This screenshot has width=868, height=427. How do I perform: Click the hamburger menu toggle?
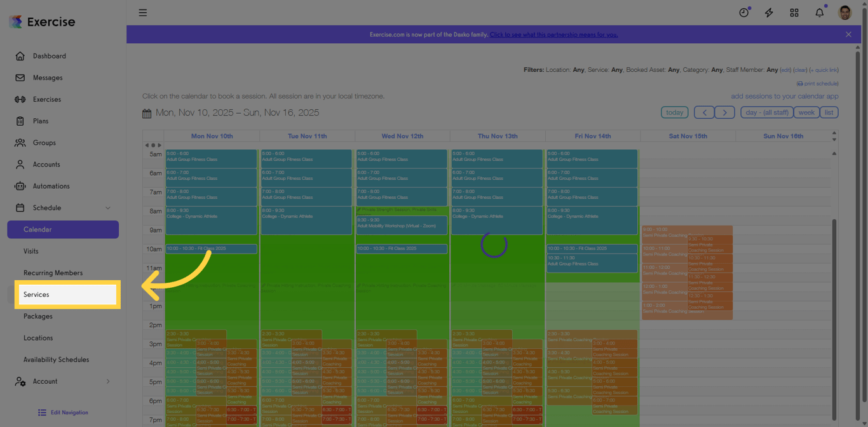[x=142, y=12]
